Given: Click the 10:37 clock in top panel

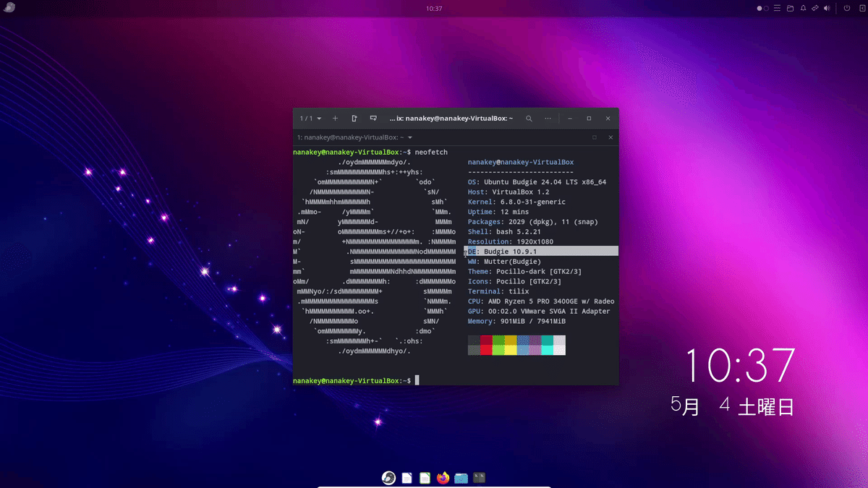Looking at the screenshot, I should pos(434,9).
